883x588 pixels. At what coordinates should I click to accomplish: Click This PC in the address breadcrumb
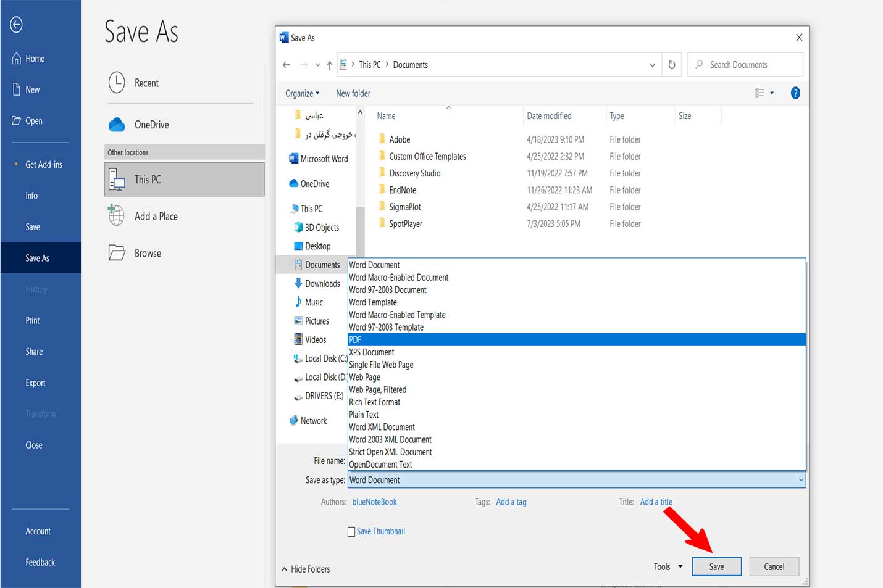point(370,65)
